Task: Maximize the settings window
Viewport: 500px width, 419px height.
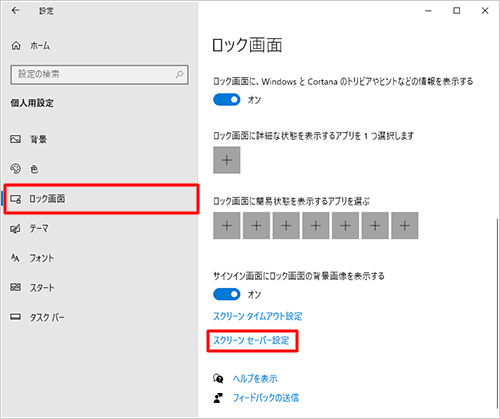Action: (457, 11)
